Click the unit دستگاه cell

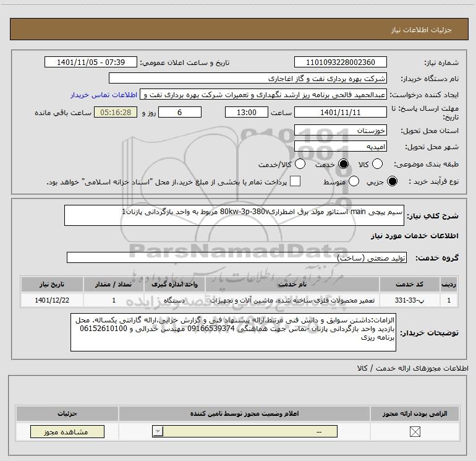coord(174,300)
